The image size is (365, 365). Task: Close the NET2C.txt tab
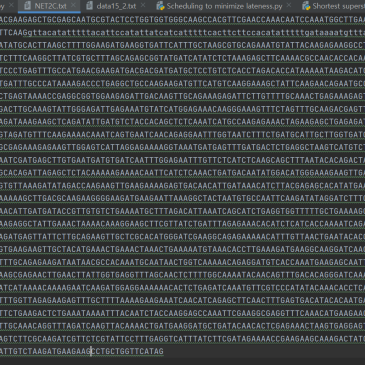(x=73, y=5)
